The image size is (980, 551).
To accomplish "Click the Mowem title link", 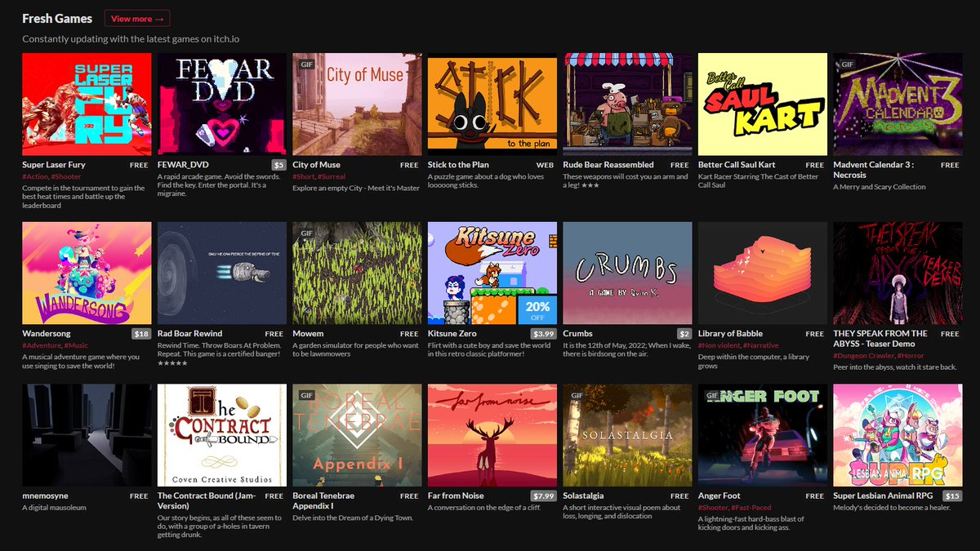I will (308, 334).
